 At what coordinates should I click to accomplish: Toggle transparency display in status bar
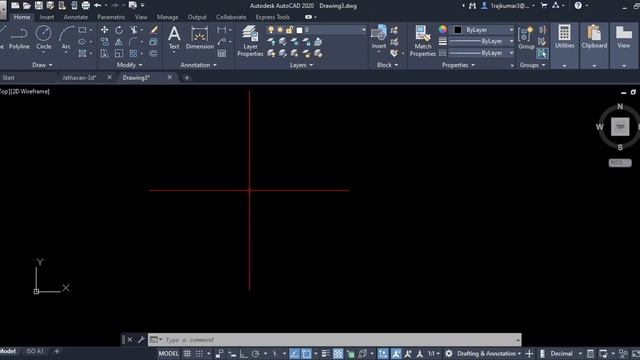pyautogui.click(x=338, y=353)
